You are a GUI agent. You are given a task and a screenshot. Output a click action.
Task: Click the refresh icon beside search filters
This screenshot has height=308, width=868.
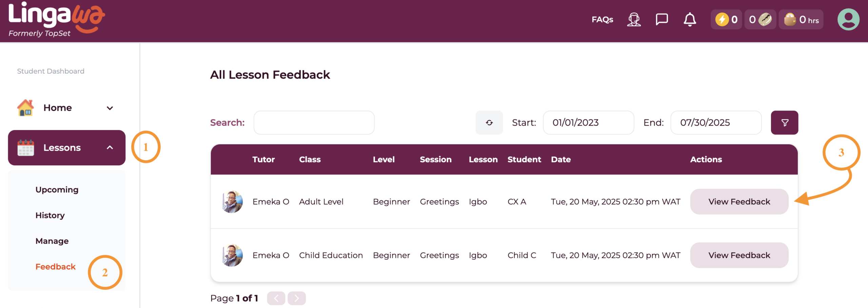click(x=489, y=122)
